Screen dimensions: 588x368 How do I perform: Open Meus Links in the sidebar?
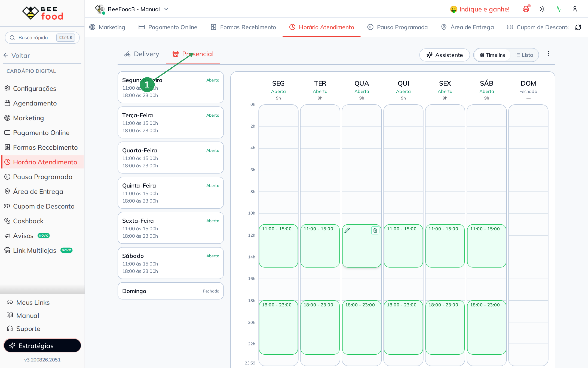(x=28, y=303)
